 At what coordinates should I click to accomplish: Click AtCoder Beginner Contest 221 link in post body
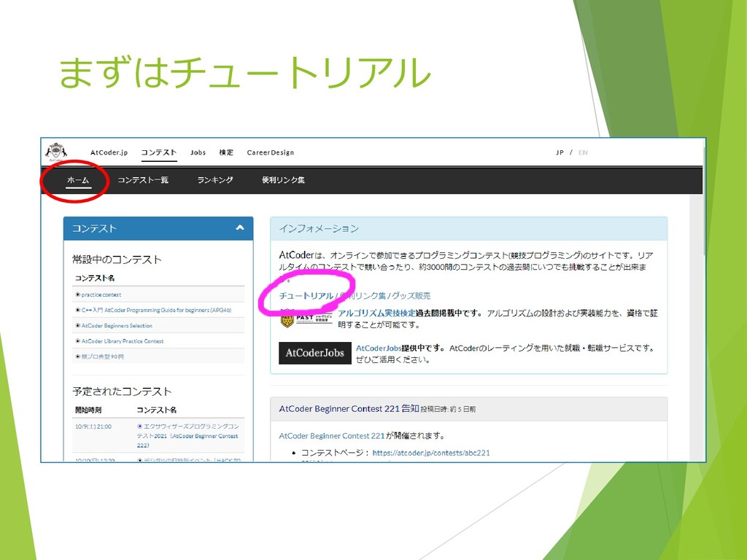(x=332, y=436)
